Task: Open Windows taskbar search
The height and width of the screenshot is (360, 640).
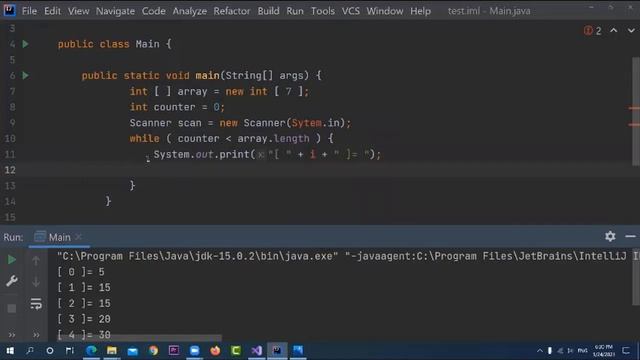Action: point(30,351)
